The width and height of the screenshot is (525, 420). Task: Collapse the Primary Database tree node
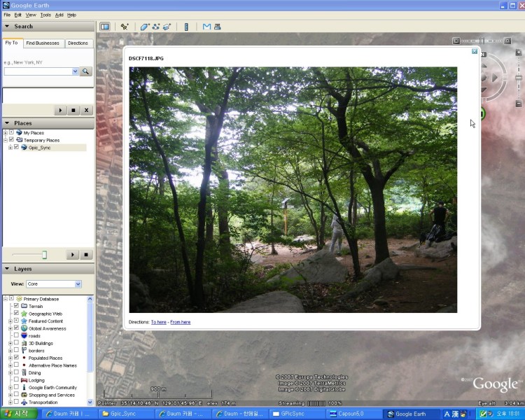(6, 299)
